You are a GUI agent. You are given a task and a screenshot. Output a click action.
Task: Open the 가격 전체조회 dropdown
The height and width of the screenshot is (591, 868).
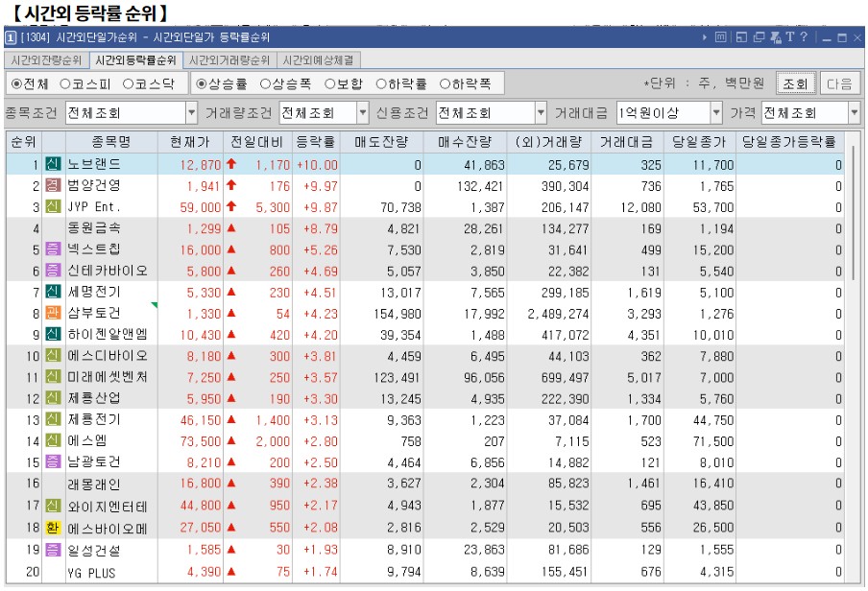pyautogui.click(x=856, y=113)
